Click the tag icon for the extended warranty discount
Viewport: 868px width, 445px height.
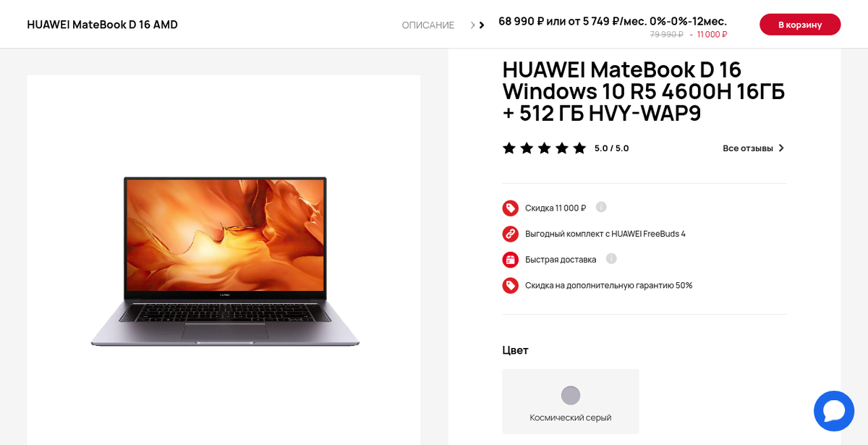511,285
